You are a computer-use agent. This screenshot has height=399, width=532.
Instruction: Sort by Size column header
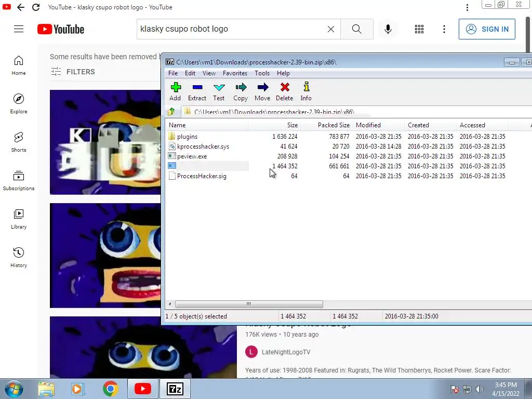point(275,125)
